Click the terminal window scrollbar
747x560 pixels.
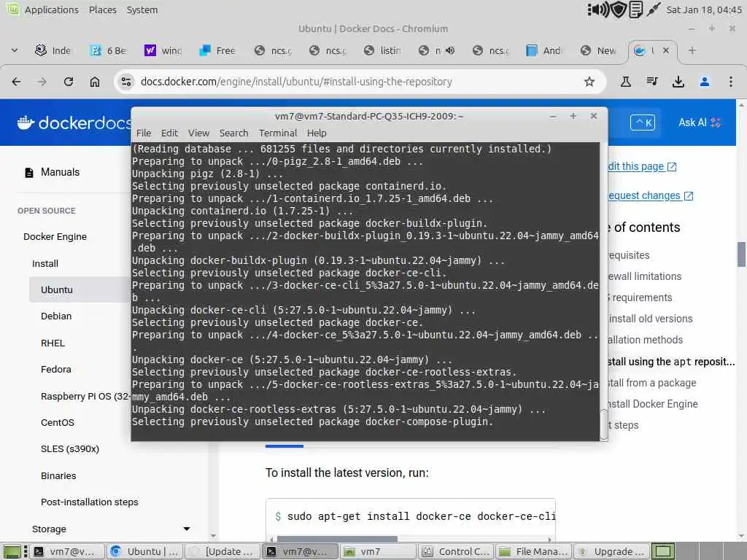click(603, 424)
